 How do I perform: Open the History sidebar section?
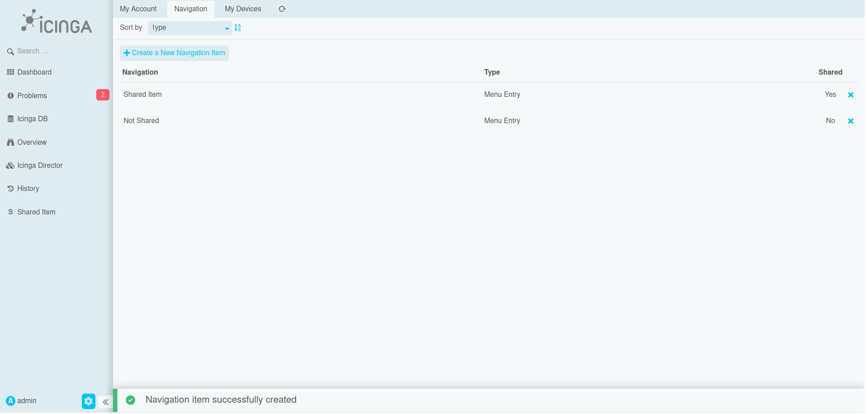28,188
